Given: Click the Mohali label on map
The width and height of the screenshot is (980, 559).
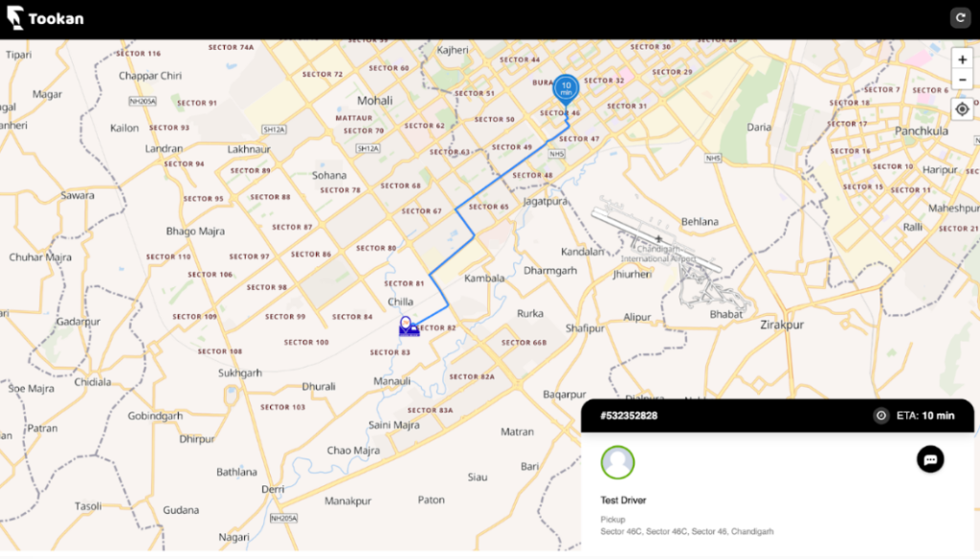Looking at the screenshot, I should 375,101.
